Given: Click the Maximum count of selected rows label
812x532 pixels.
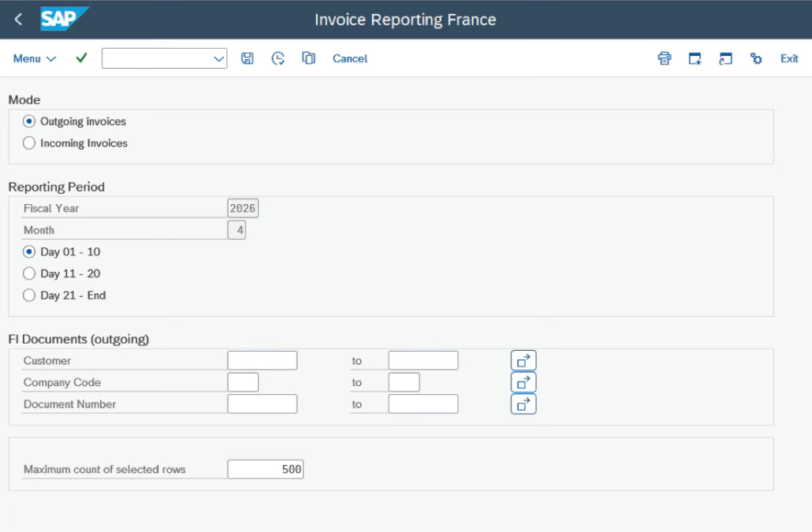Looking at the screenshot, I should [x=105, y=469].
